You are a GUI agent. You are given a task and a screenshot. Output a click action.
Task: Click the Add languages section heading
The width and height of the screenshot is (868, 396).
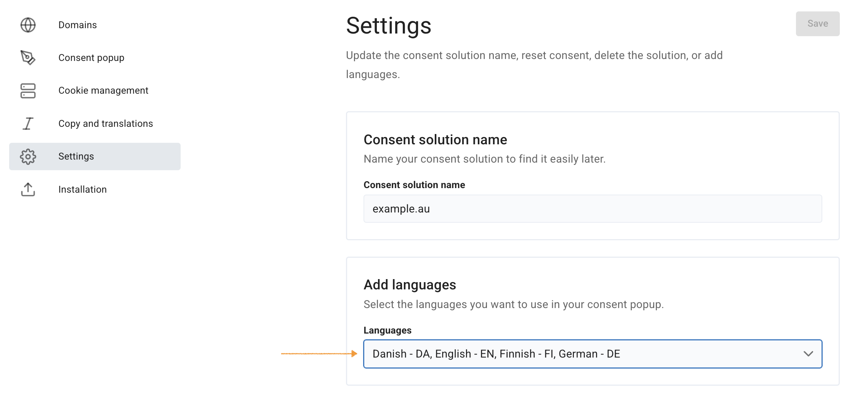410,285
